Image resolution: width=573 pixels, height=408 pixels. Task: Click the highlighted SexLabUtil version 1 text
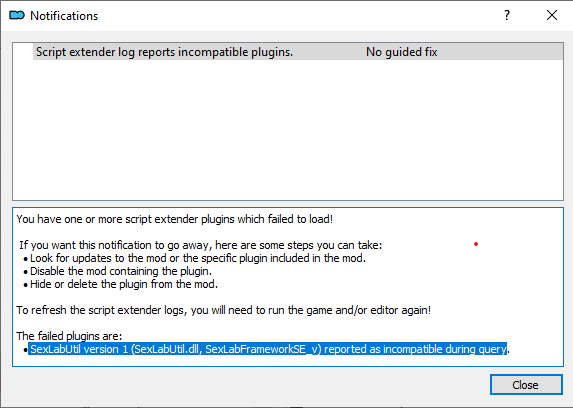point(267,349)
